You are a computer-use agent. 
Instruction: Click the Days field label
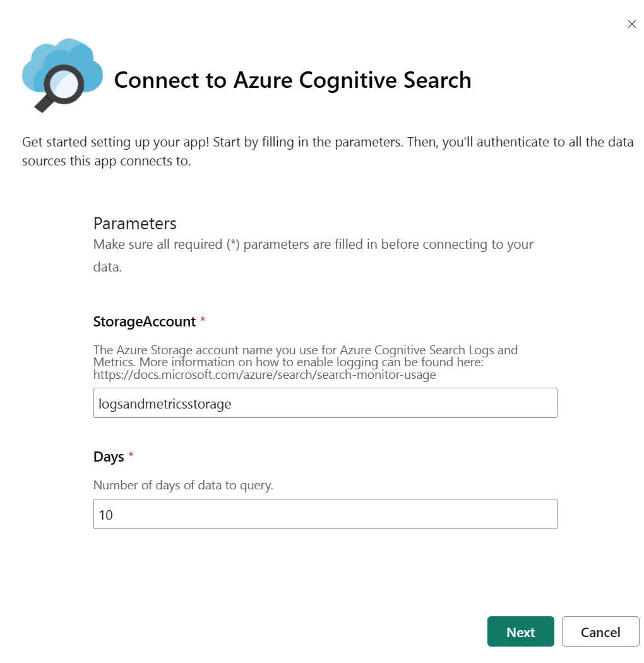tap(107, 456)
